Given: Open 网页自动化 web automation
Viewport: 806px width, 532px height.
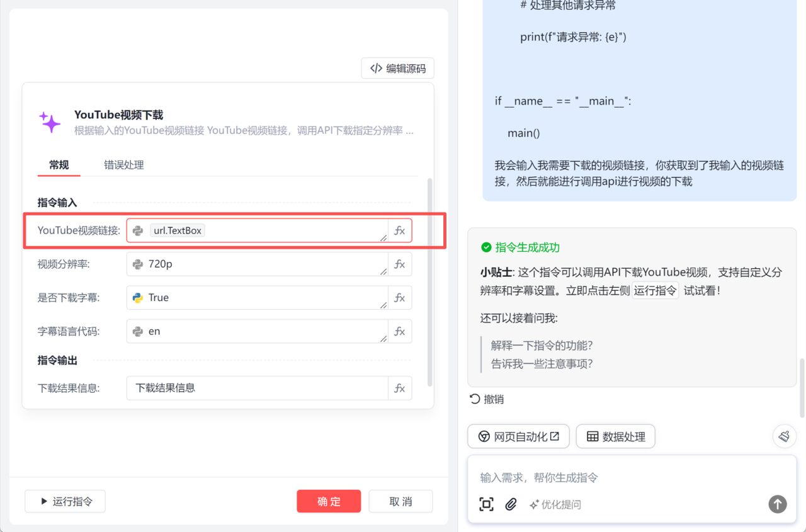Looking at the screenshot, I should tap(518, 436).
